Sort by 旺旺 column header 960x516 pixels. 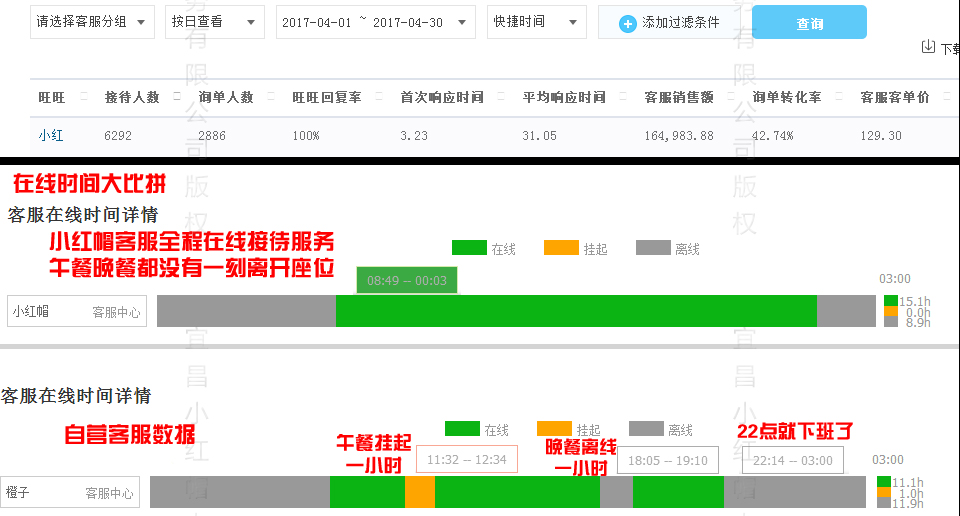coord(51,97)
